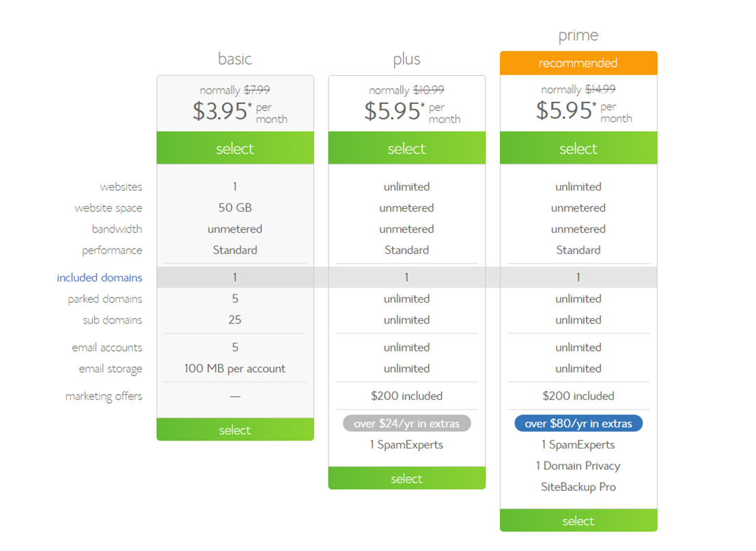Viewport: 756px width, 551px height.
Task: Click the over $24/yr in extras badge
Action: point(406,423)
